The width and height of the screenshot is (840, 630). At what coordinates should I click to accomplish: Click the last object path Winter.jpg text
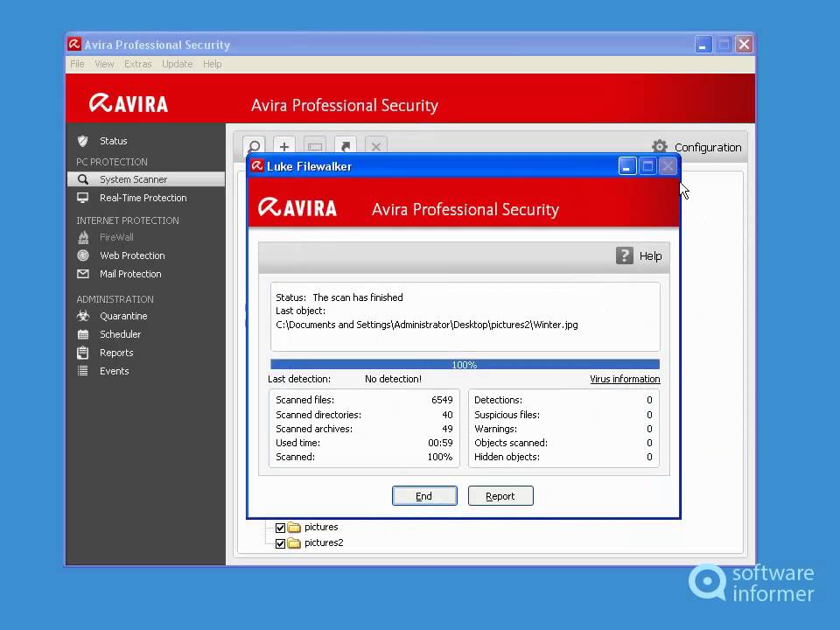tap(426, 325)
